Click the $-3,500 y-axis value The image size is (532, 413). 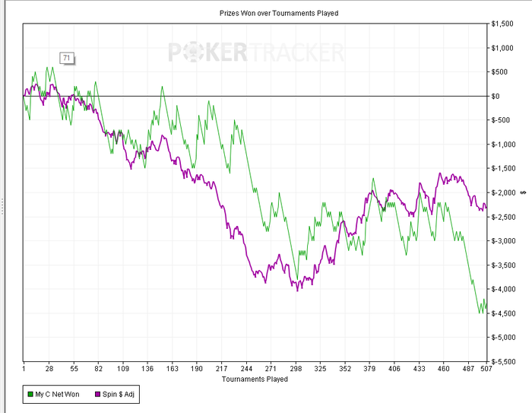click(x=503, y=265)
